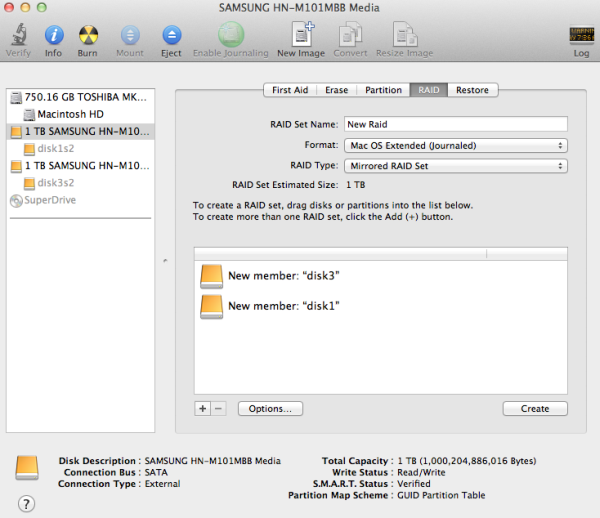Switch to the Restore tab
This screenshot has height=518, width=600.
[473, 90]
